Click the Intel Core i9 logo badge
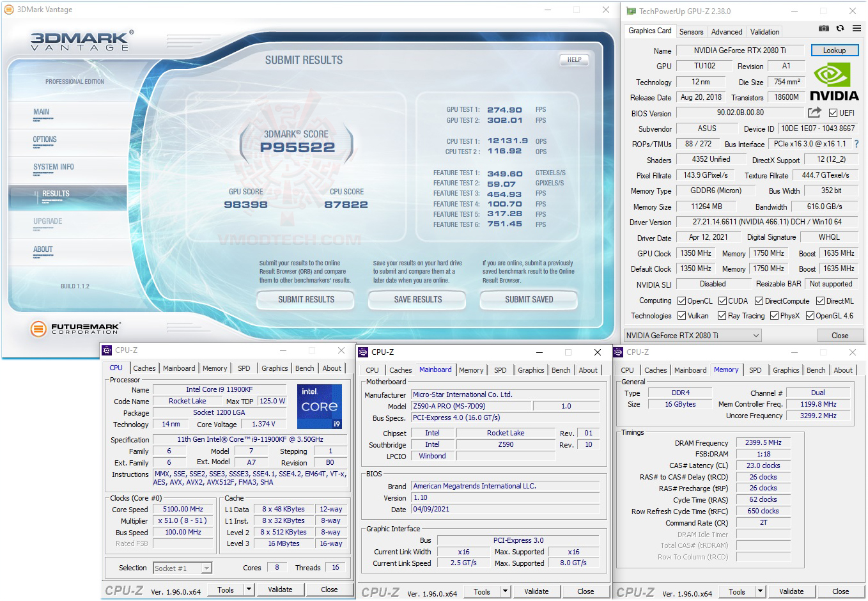Screen dimensions: 868x601 click(320, 406)
